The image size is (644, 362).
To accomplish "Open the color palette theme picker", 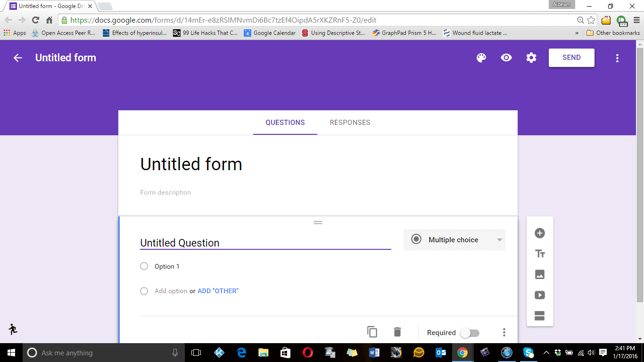I will tap(481, 58).
